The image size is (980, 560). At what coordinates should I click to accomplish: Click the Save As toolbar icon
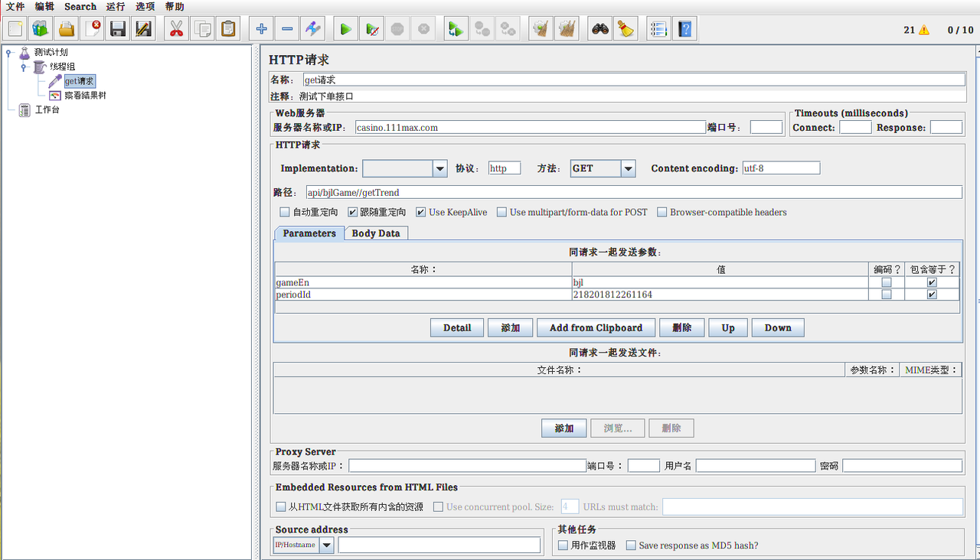pos(143,30)
